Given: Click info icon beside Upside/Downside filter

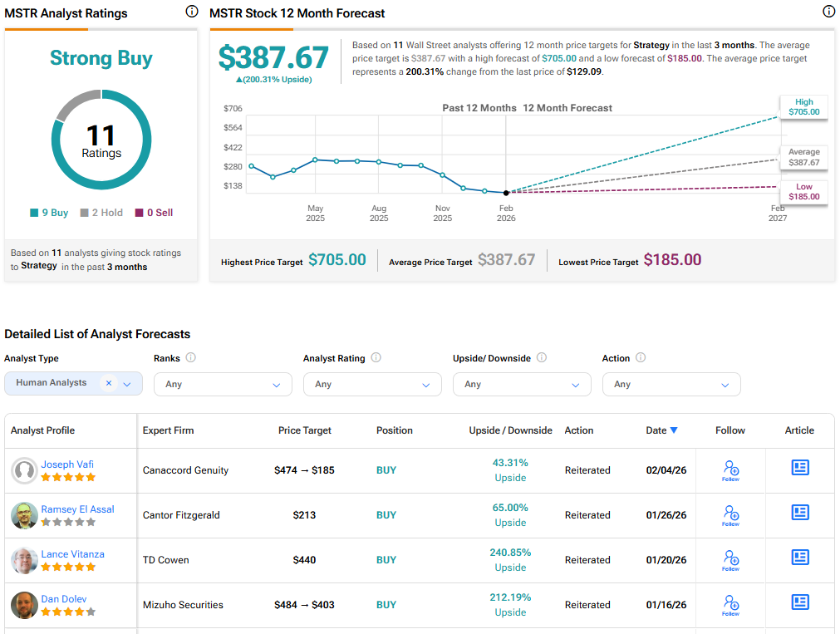Looking at the screenshot, I should click(542, 357).
